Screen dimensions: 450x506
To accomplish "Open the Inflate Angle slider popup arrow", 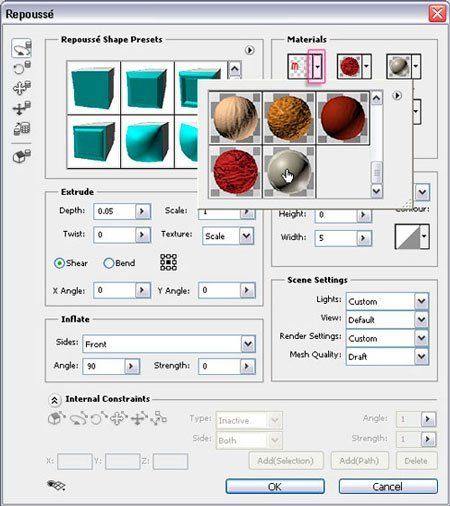I will (x=132, y=366).
